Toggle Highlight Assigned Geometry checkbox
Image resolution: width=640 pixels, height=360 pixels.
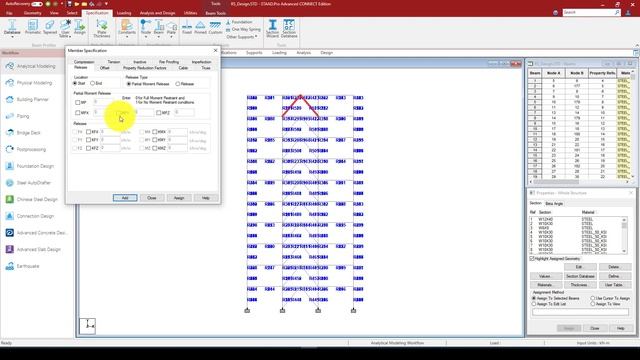532,259
